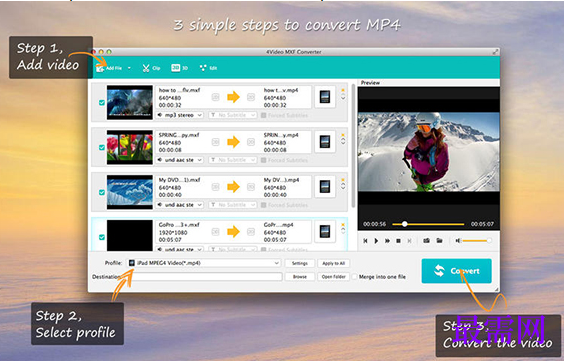Screen dimensions: 564x361
Task: Uncheck the 'My DVD...1).mxf' file checkbox
Action: [x=102, y=192]
